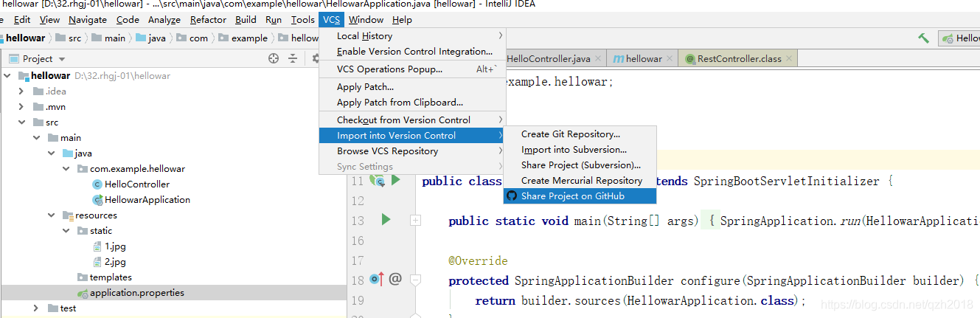This screenshot has height=318, width=980.
Task: Close the RestController.class tab
Action: pos(788,59)
